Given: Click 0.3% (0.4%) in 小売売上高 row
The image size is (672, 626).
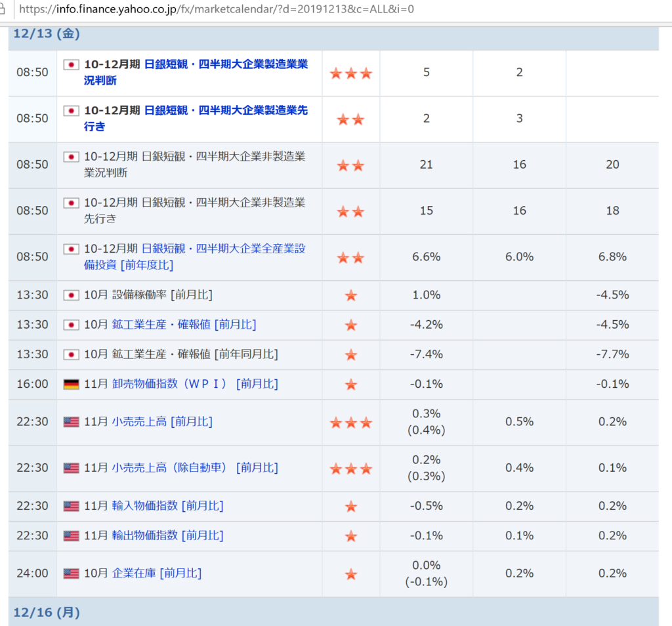Looking at the screenshot, I should 427,422.
